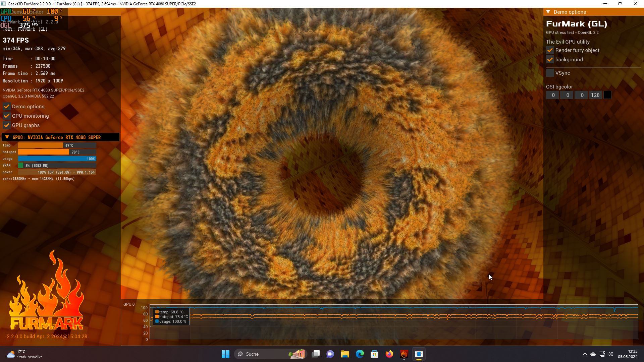Open the Windows Start menu

225,354
